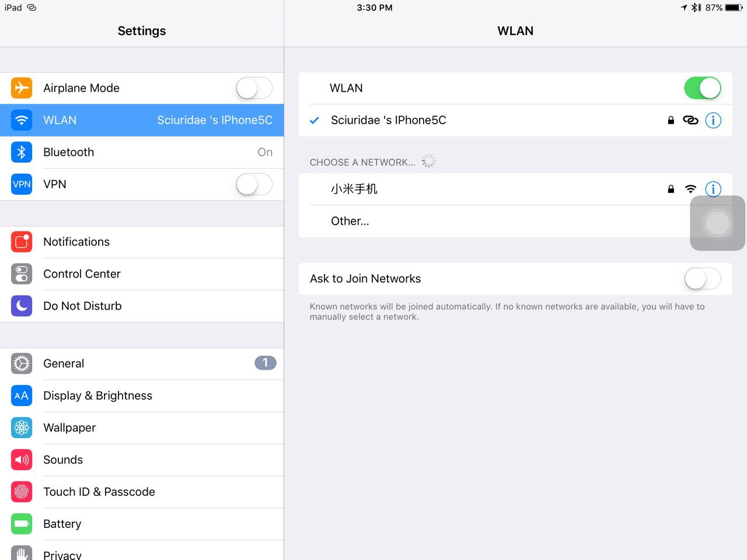747x560 pixels.
Task: Tap the red Notifications icon
Action: pos(22,242)
